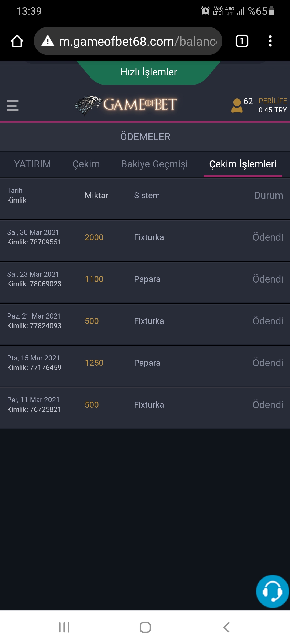Screen dimensions: 290x644
Task: Expand the Hızlı İşlemler panel
Action: coord(149,72)
